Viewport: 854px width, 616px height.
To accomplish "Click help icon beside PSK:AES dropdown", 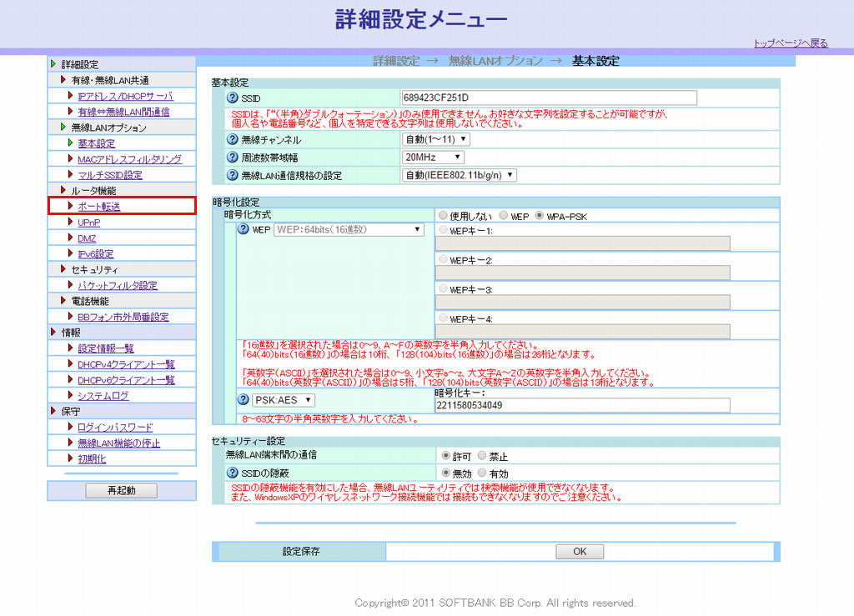I will (x=244, y=401).
